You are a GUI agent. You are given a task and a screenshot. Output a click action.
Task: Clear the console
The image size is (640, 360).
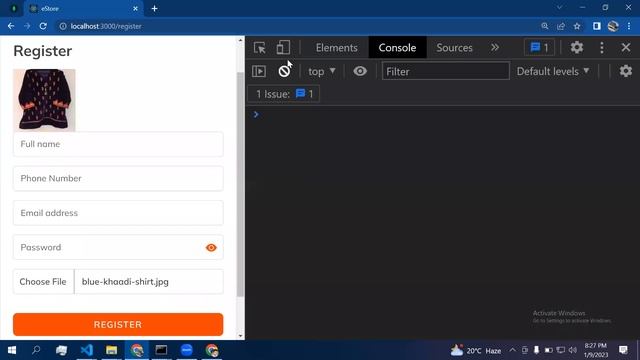pyautogui.click(x=284, y=71)
